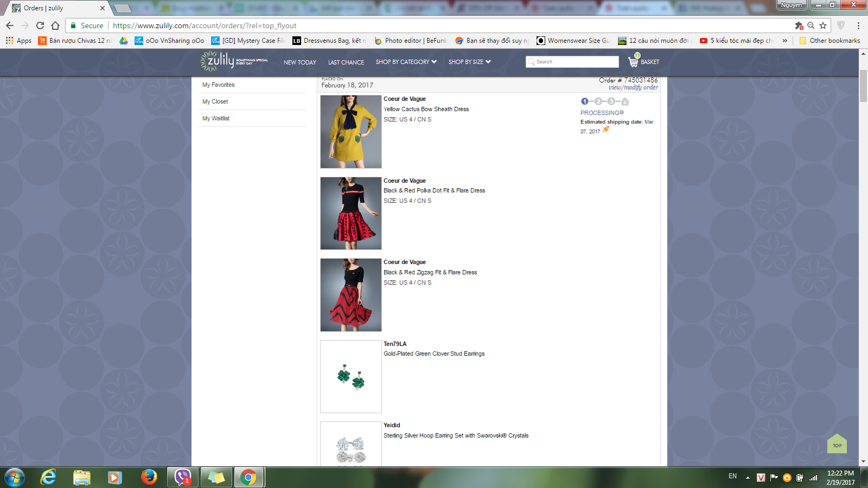Image resolution: width=868 pixels, height=488 pixels.
Task: Launch Firefox from the taskbar
Action: 149,477
